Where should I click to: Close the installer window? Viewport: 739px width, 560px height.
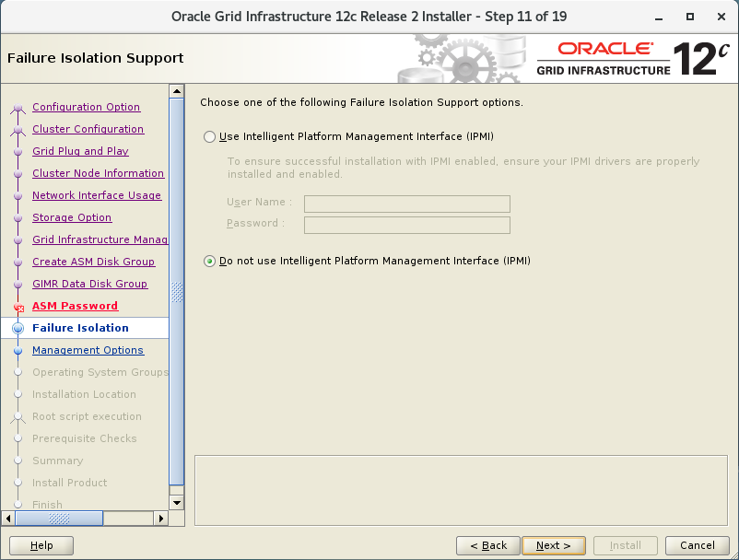(x=721, y=17)
